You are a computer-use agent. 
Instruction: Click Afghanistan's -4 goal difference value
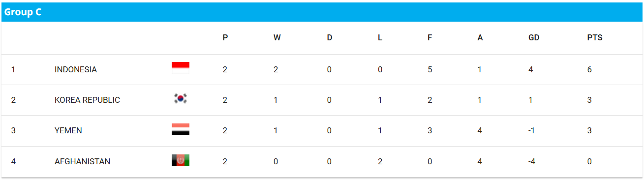(x=532, y=161)
